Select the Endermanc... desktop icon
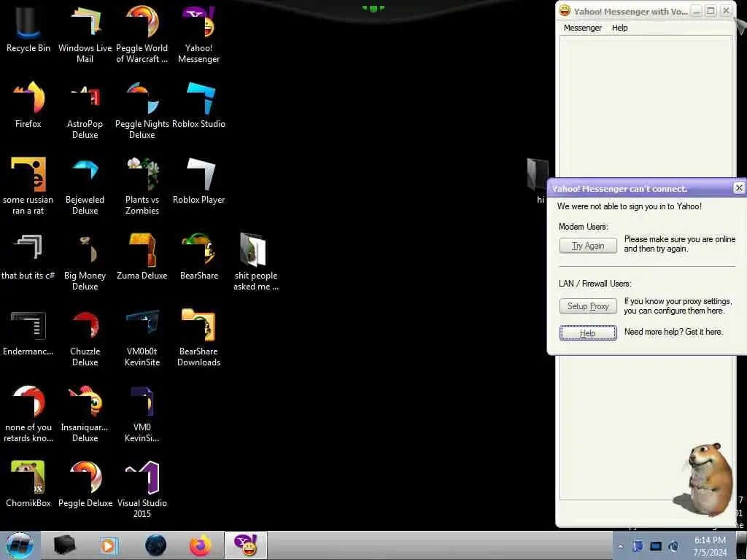The image size is (747, 560). pos(28,332)
